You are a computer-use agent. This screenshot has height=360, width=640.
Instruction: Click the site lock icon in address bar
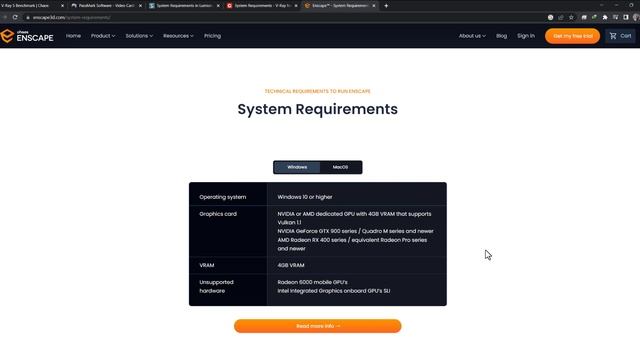coord(28,18)
